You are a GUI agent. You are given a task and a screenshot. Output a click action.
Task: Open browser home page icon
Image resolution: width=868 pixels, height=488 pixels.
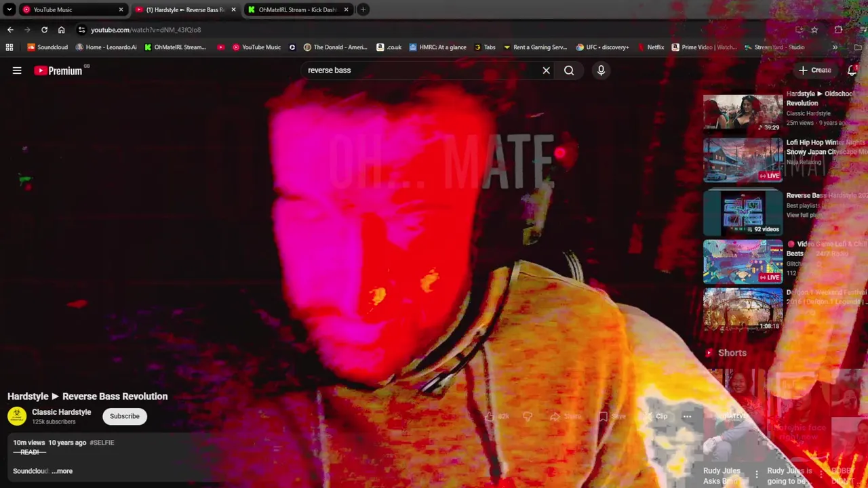(61, 30)
